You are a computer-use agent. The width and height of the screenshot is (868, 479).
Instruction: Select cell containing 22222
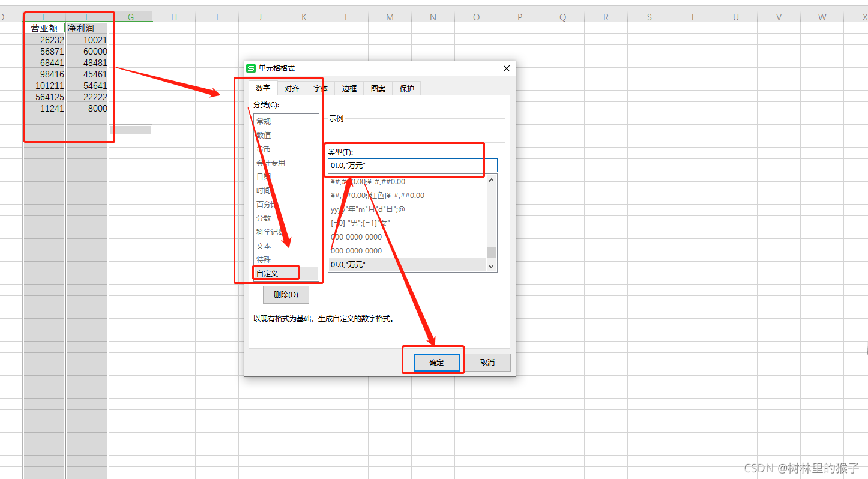pos(88,97)
